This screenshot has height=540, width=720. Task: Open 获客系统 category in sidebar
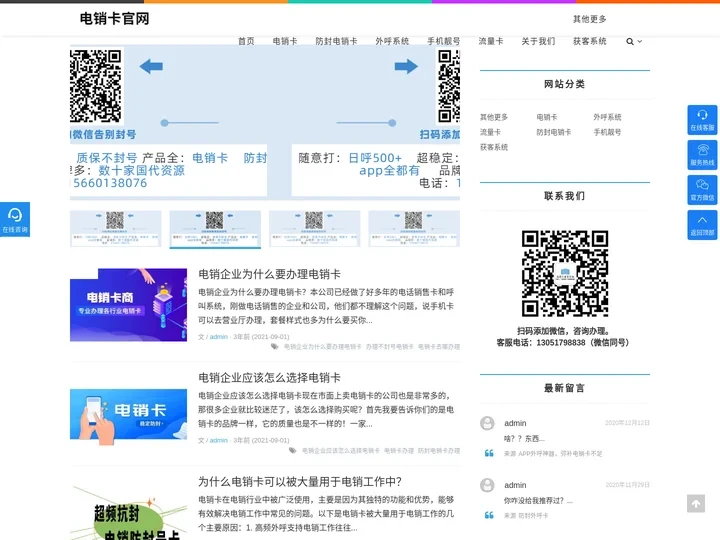pos(494,147)
